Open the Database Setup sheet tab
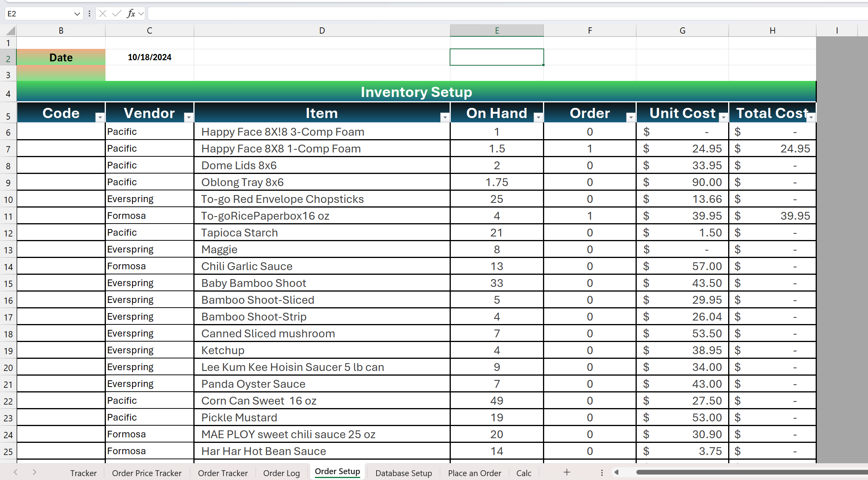This screenshot has height=480, width=868. tap(404, 473)
